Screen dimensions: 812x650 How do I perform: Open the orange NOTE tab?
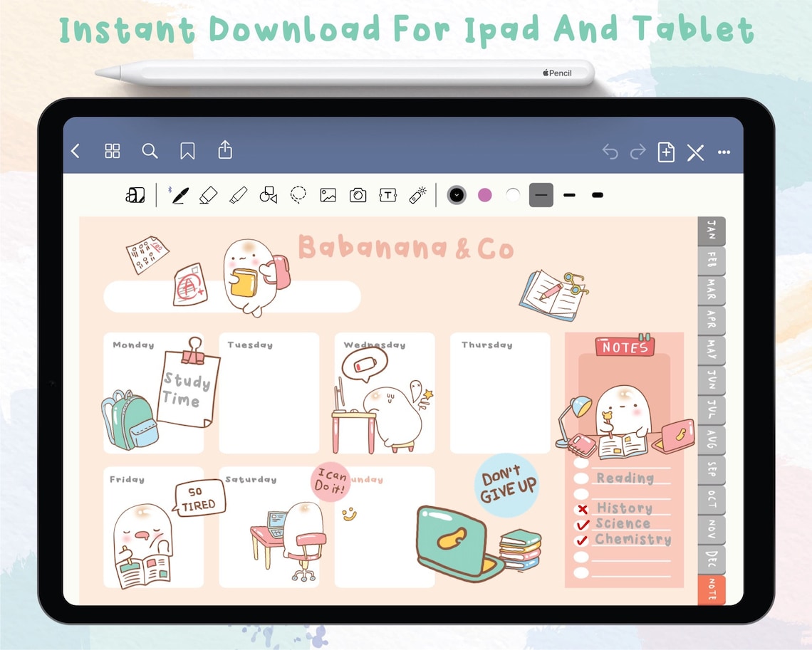(711, 589)
